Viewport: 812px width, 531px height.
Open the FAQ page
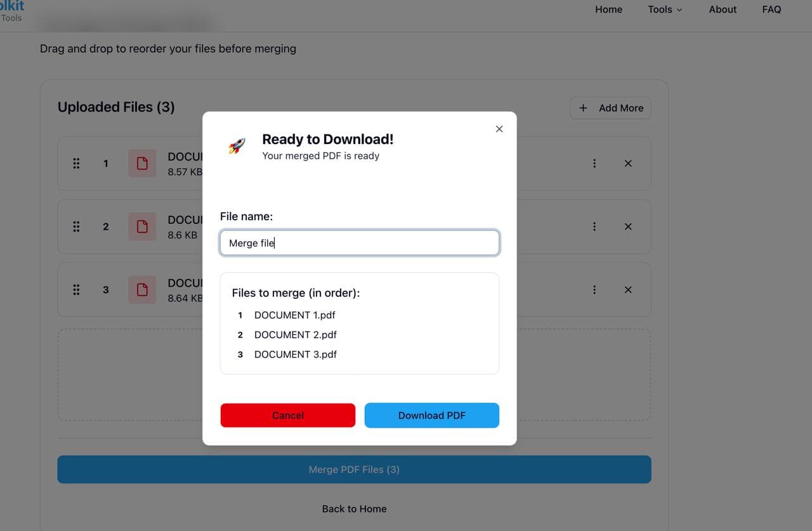(x=771, y=10)
